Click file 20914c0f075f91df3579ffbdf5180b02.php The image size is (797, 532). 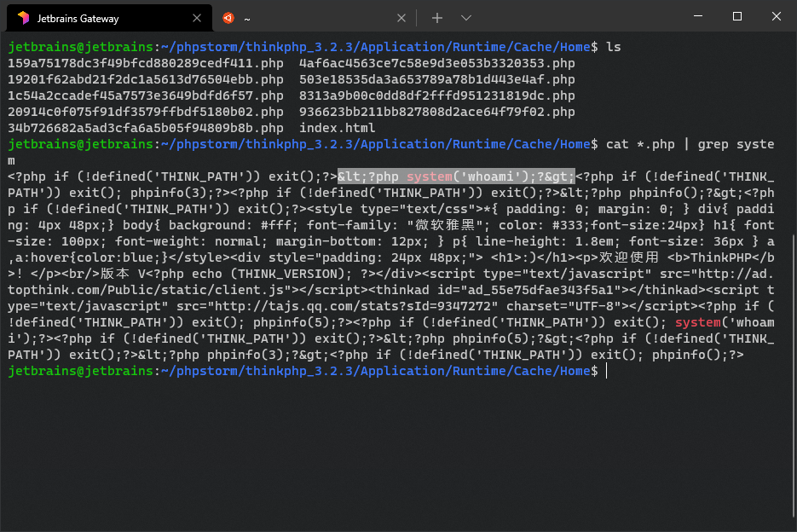pyautogui.click(x=146, y=113)
